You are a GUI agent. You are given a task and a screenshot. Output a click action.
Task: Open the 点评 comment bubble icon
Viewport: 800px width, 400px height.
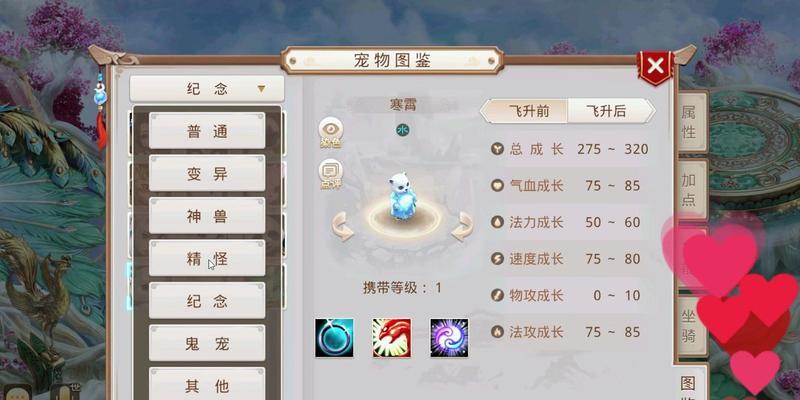pyautogui.click(x=331, y=174)
